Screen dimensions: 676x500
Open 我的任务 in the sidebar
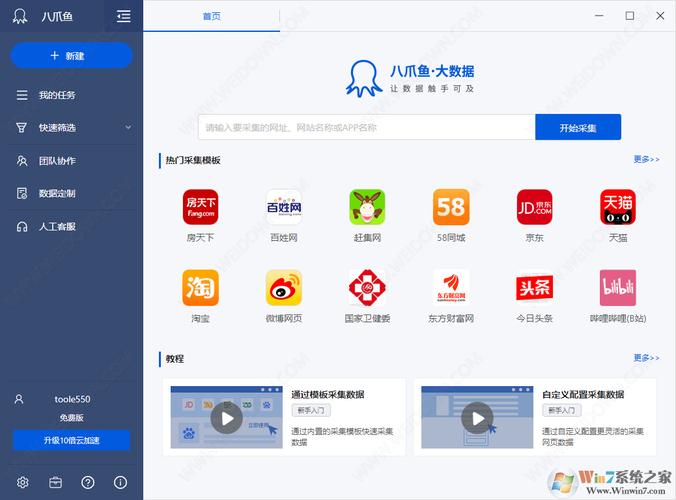(57, 95)
